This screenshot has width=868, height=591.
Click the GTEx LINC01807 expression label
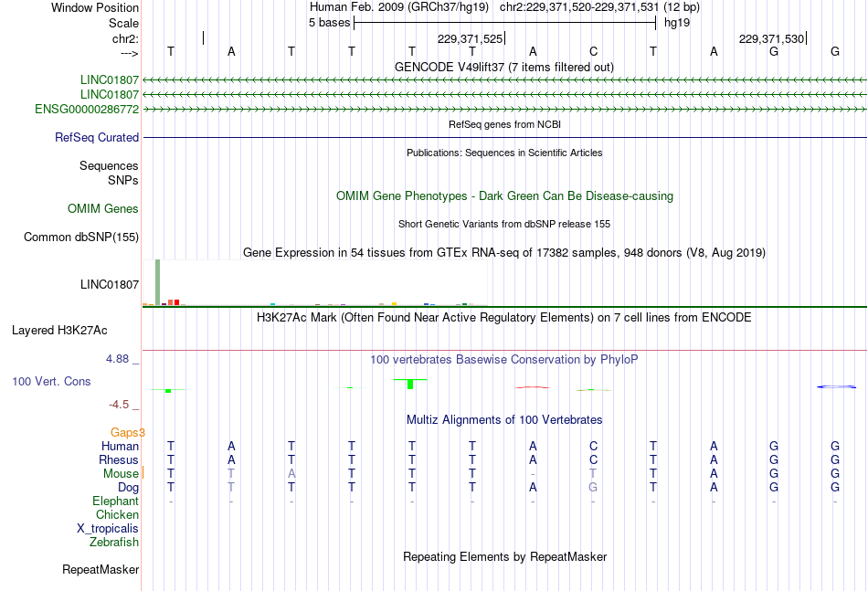109,284
